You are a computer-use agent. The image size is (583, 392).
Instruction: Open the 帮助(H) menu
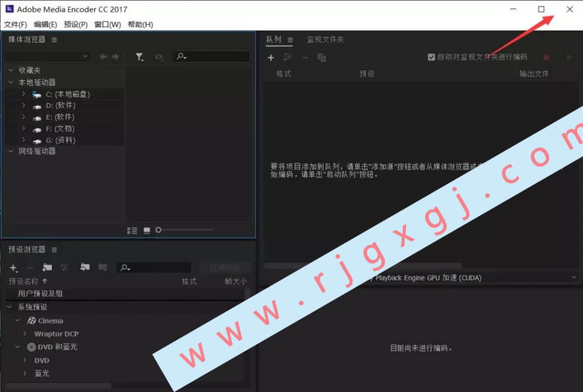tap(141, 24)
